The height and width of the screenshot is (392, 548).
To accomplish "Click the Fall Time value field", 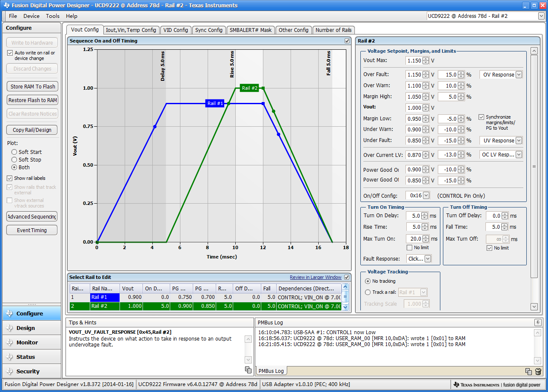I will tap(493, 227).
